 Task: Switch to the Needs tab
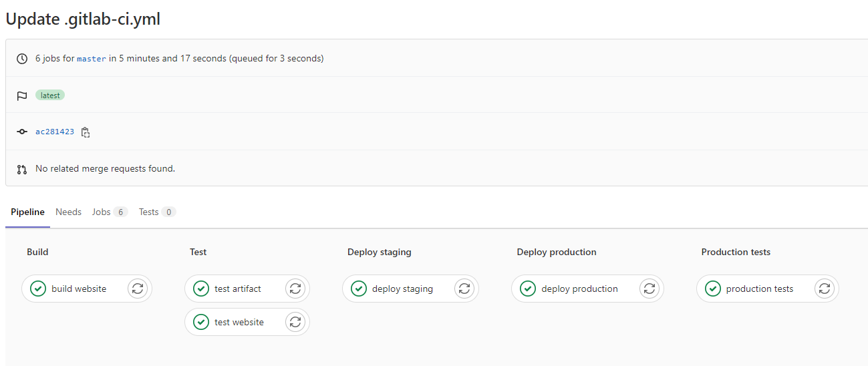(68, 212)
